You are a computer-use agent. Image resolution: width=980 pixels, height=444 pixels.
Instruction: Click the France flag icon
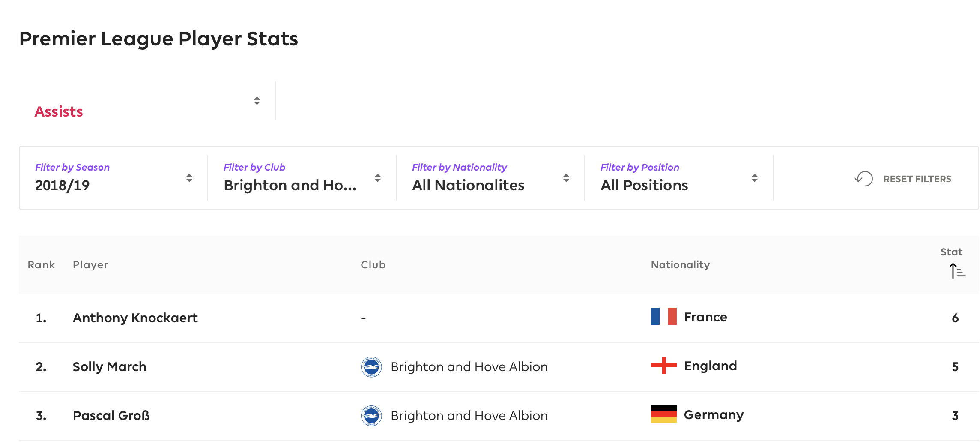[663, 316]
